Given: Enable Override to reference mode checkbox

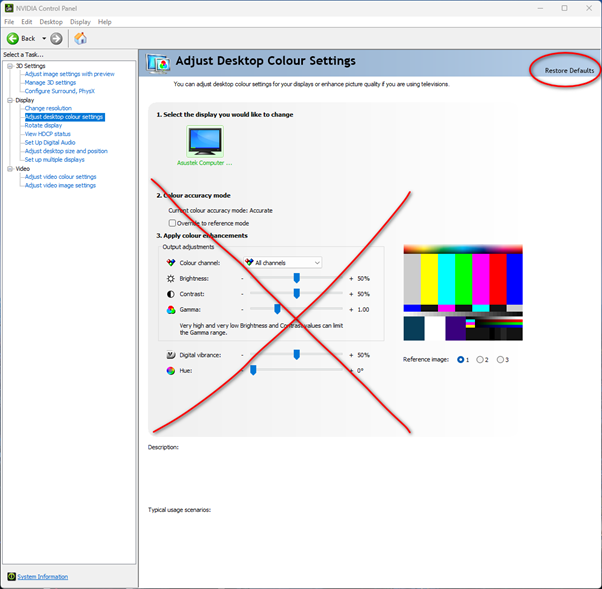Looking at the screenshot, I should (173, 223).
